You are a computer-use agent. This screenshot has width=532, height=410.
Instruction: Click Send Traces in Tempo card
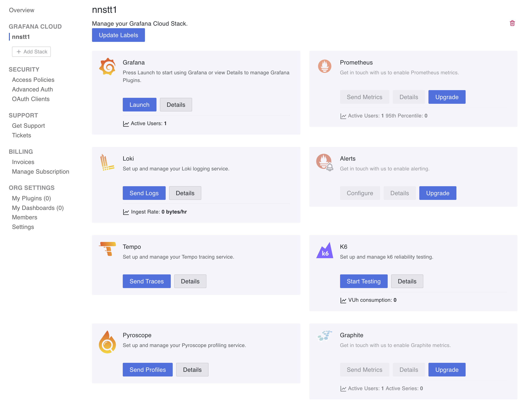click(x=146, y=281)
